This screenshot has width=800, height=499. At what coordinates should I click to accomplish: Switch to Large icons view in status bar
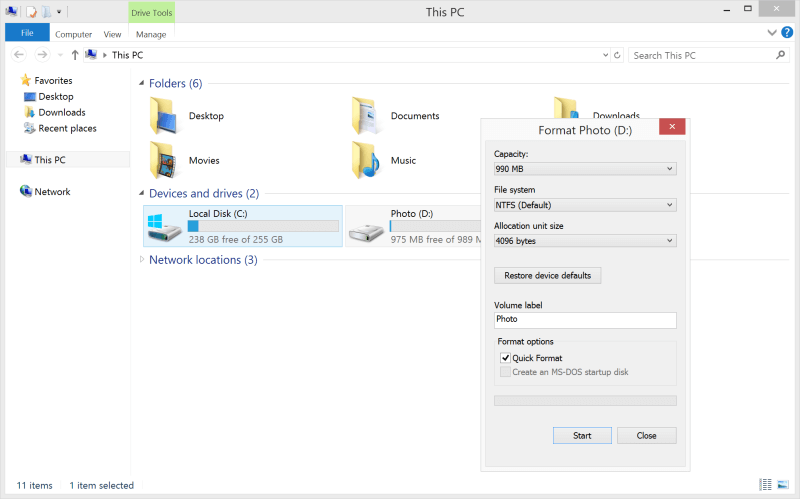coord(783,484)
